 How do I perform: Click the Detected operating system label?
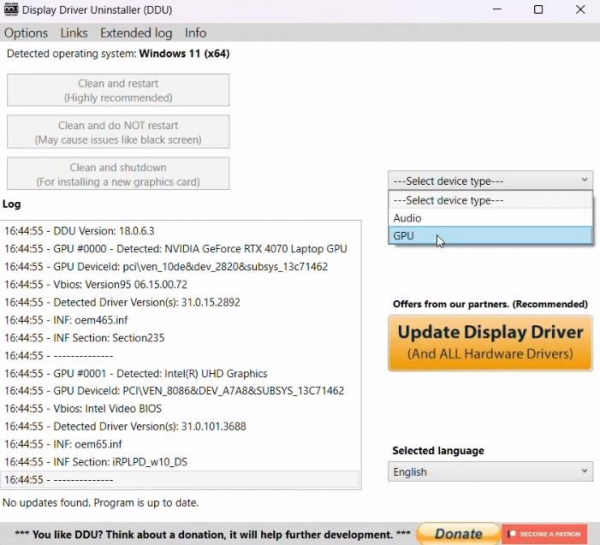118,53
